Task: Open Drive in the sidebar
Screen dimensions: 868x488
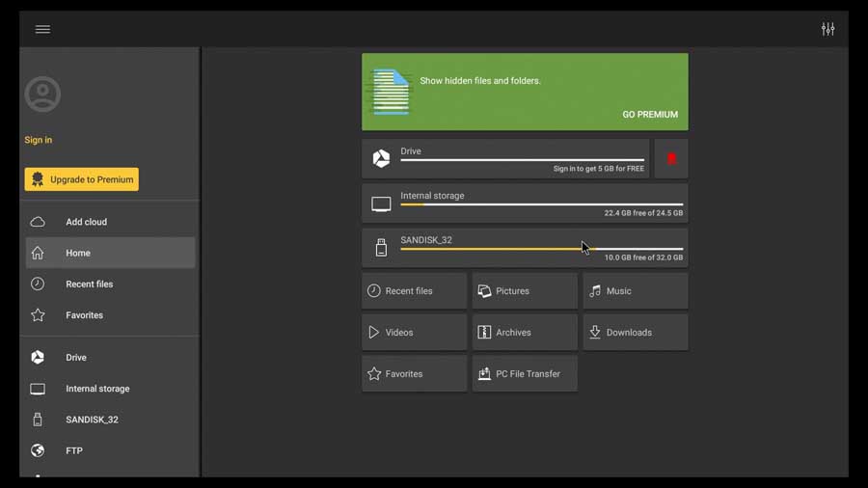Action: [x=110, y=358]
